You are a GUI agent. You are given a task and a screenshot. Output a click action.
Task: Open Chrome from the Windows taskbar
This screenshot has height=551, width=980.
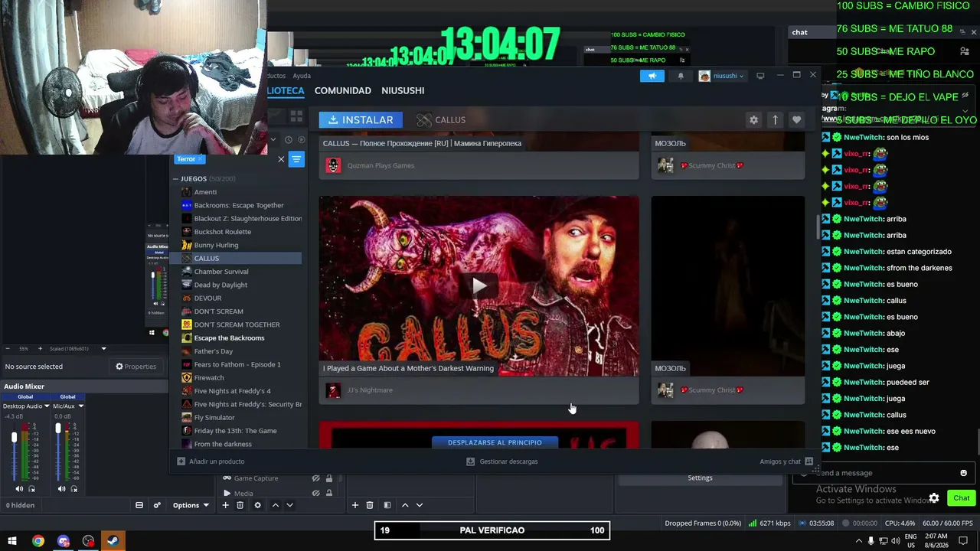[38, 541]
